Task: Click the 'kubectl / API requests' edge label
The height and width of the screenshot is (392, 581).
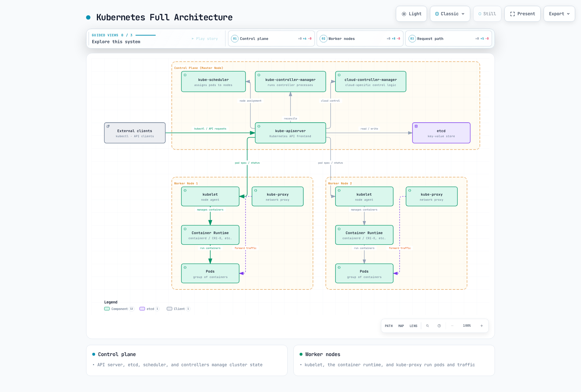Action: pyautogui.click(x=210, y=129)
